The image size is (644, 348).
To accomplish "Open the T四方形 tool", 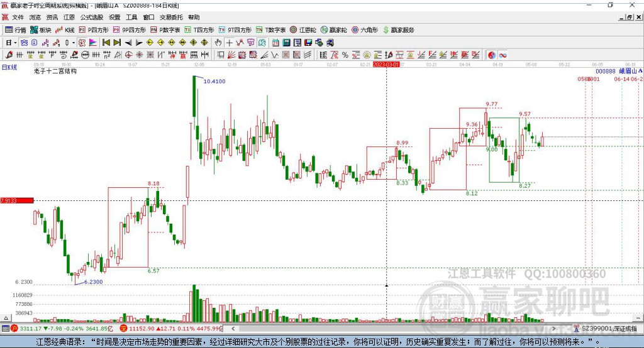I will click(x=199, y=30).
